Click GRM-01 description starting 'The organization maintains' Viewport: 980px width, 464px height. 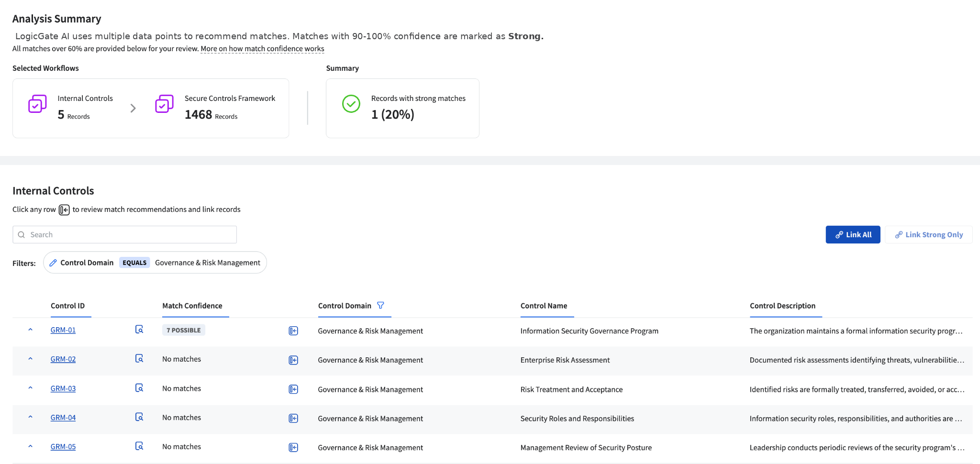pos(856,331)
